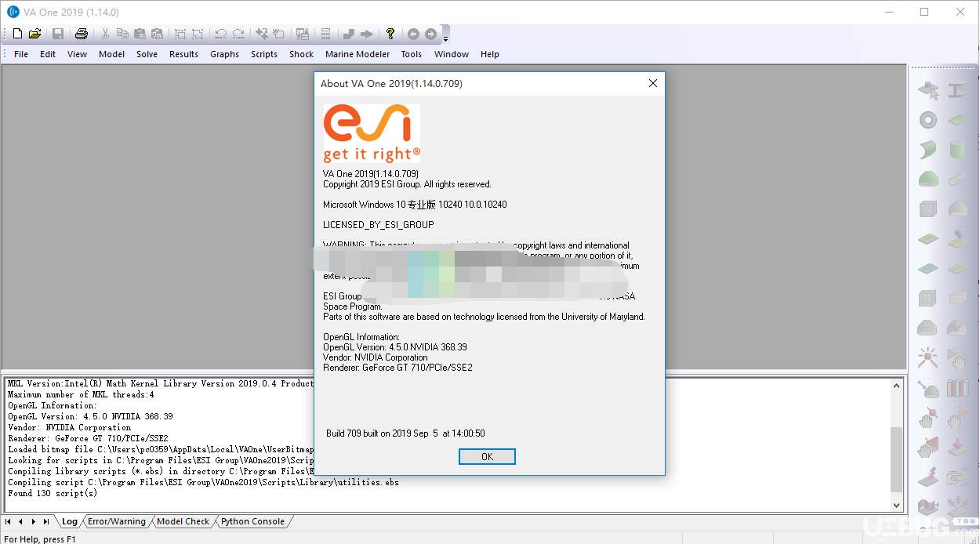
Task: Switch to the Python Console tab
Action: [252, 521]
